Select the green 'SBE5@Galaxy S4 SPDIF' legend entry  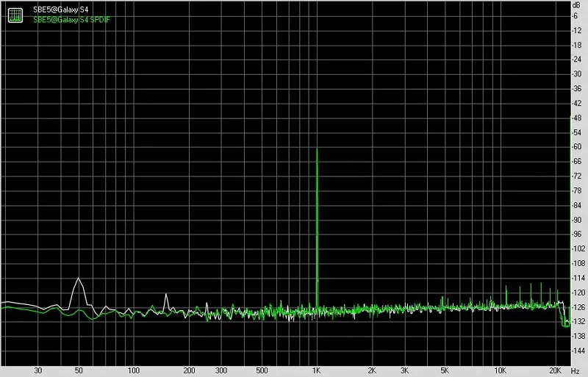[x=71, y=20]
